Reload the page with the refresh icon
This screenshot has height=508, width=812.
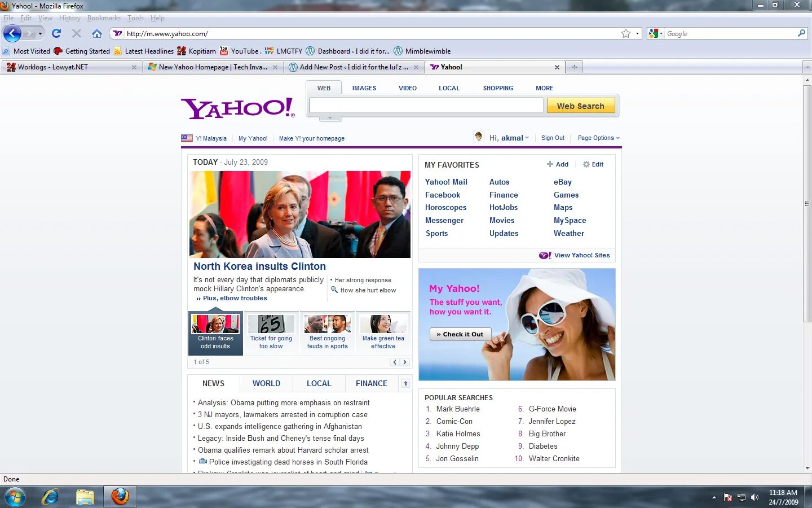coord(56,33)
